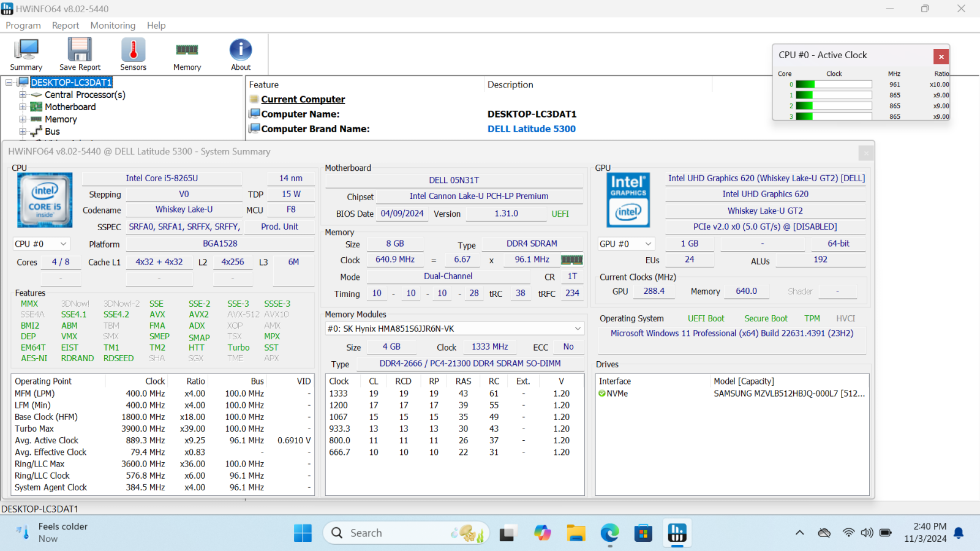This screenshot has width=980, height=551.
Task: Open the CPU #0 selector dropdown
Action: (x=40, y=244)
